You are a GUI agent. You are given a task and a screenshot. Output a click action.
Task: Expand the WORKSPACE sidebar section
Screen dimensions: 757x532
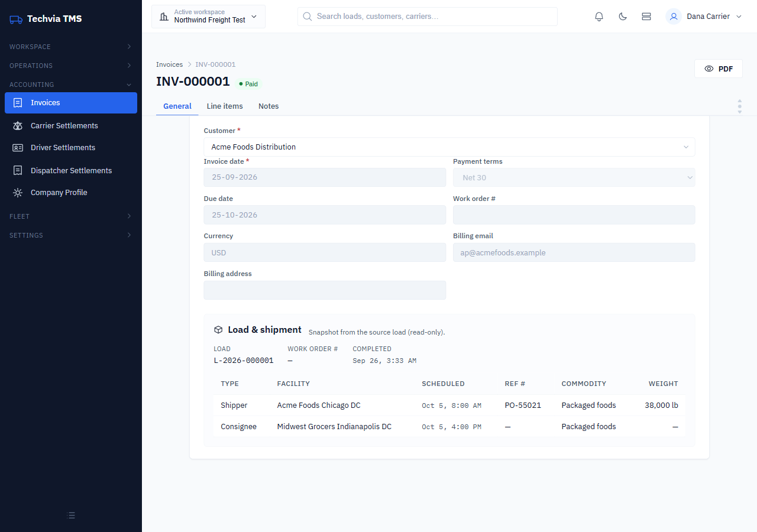coord(71,47)
